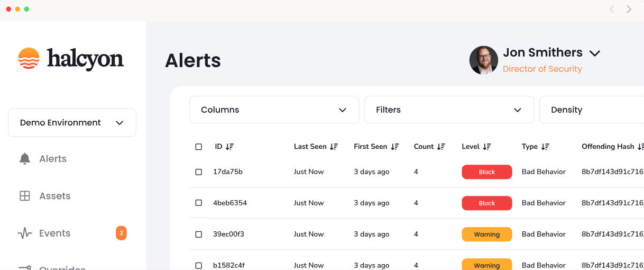Click Jon Smithers profile photo

click(483, 60)
